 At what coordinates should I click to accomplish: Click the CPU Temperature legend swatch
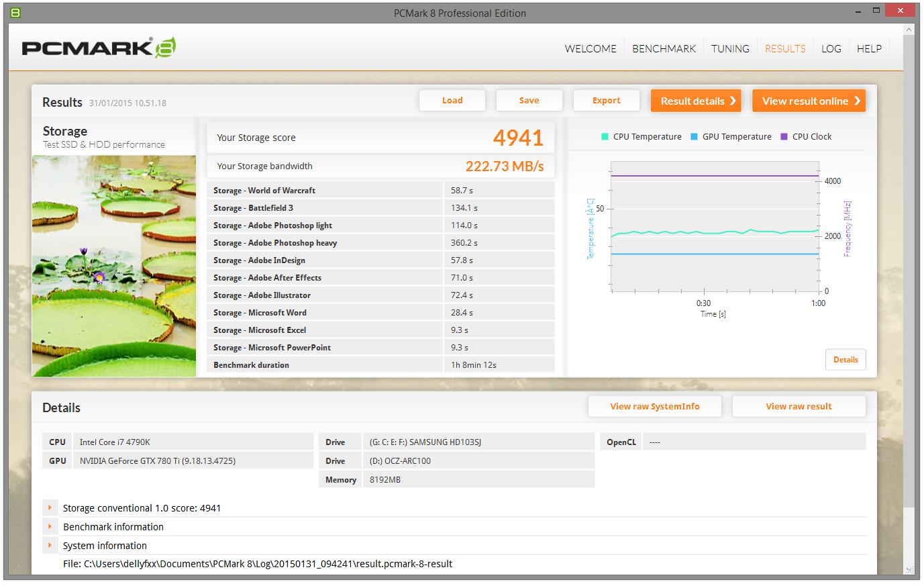coord(605,137)
